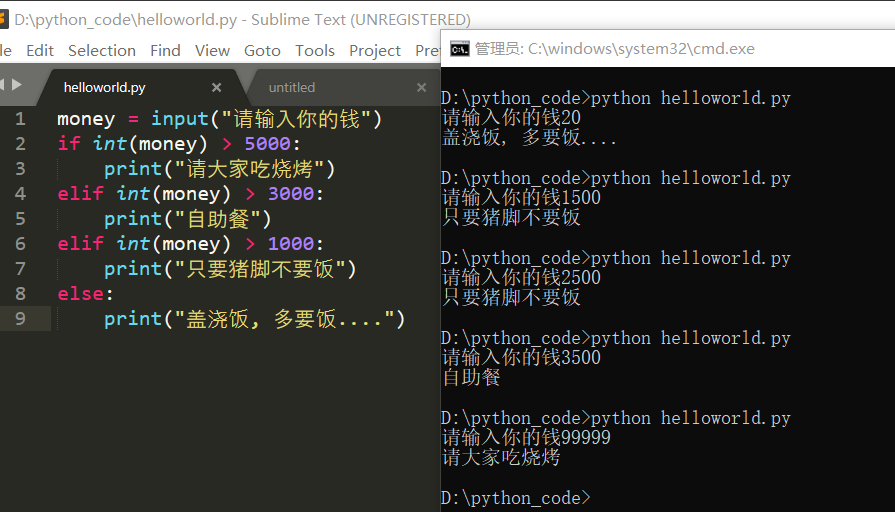Click the number 3000 in the code
This screenshot has height=512, width=895.
[x=291, y=194]
